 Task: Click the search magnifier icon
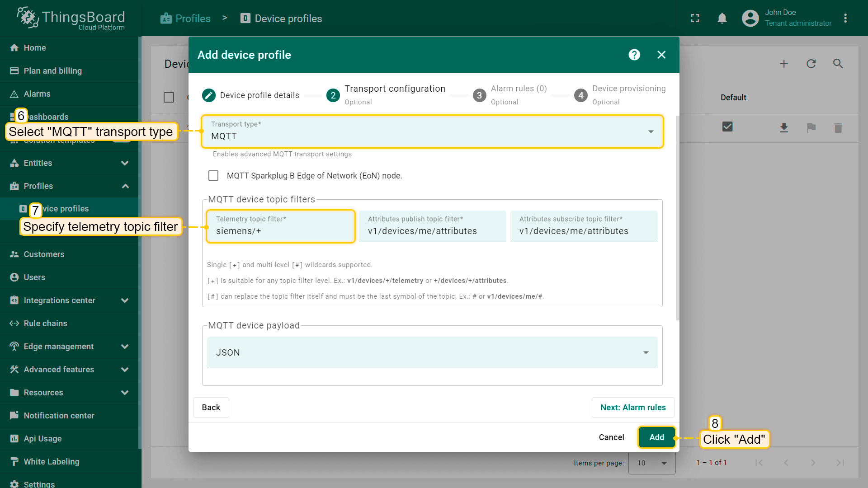[838, 64]
